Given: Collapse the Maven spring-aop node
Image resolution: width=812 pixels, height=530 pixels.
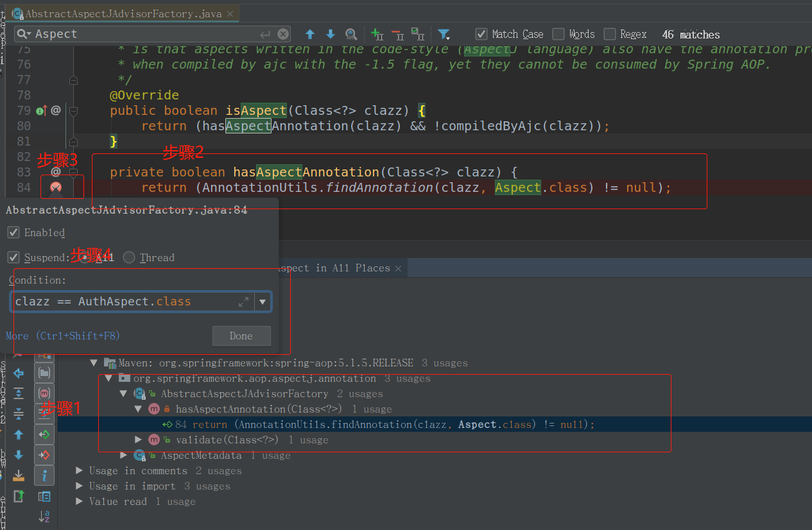Looking at the screenshot, I should pyautogui.click(x=94, y=363).
